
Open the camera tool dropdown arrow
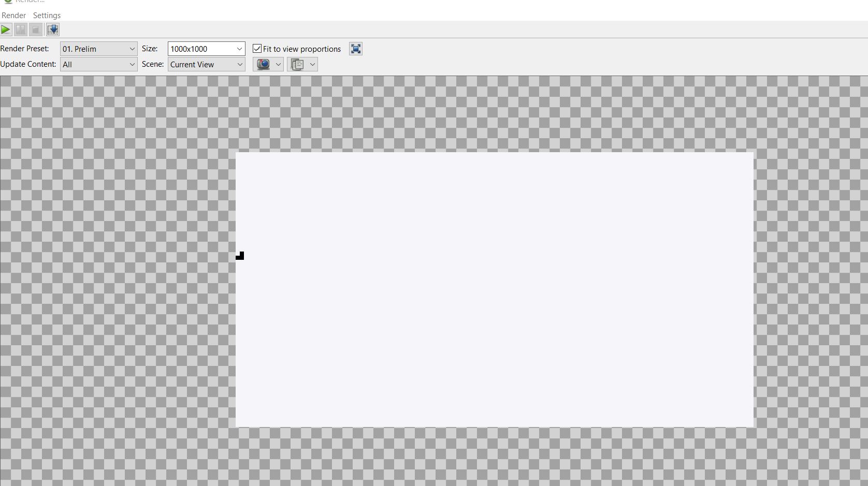tap(278, 64)
